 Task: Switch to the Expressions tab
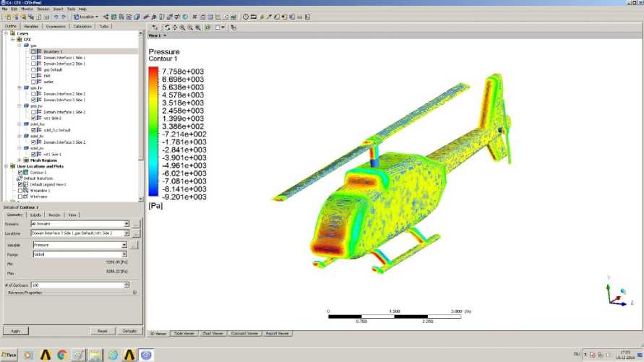tap(56, 26)
